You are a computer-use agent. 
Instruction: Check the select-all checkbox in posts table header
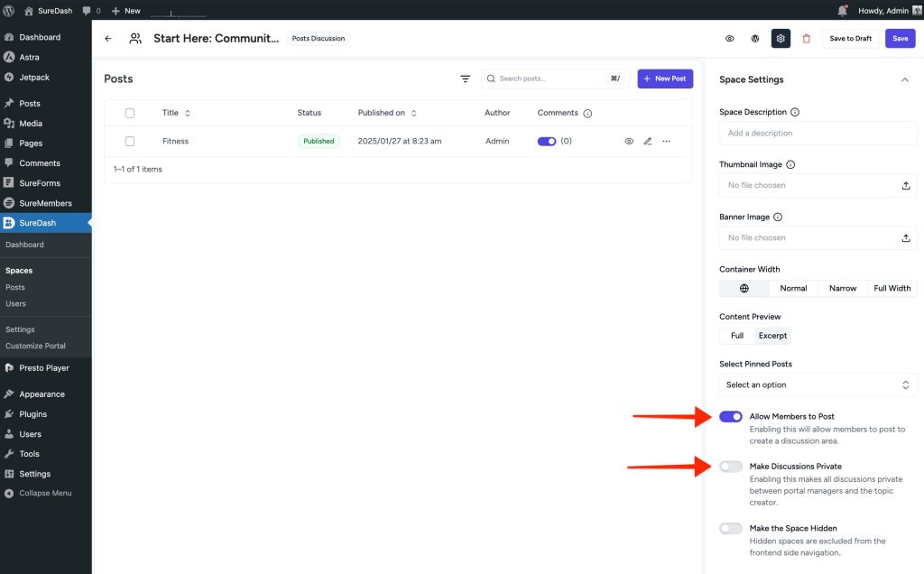coord(130,112)
